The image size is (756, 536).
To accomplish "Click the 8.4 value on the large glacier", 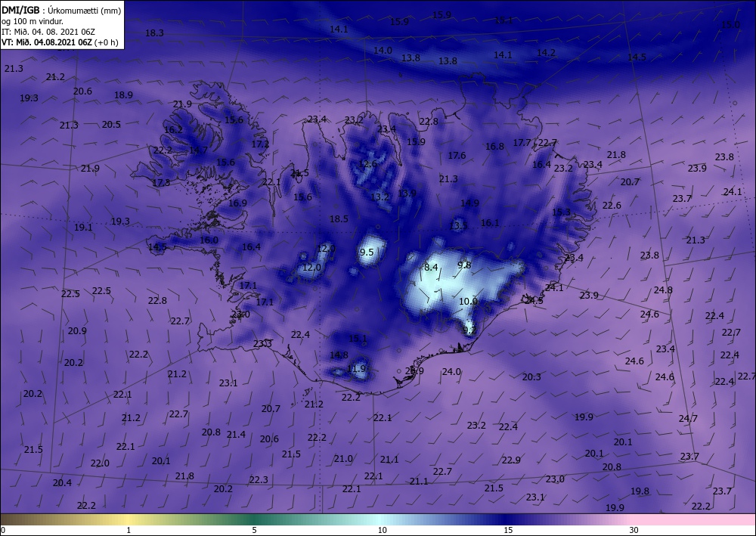I will click(x=431, y=267).
